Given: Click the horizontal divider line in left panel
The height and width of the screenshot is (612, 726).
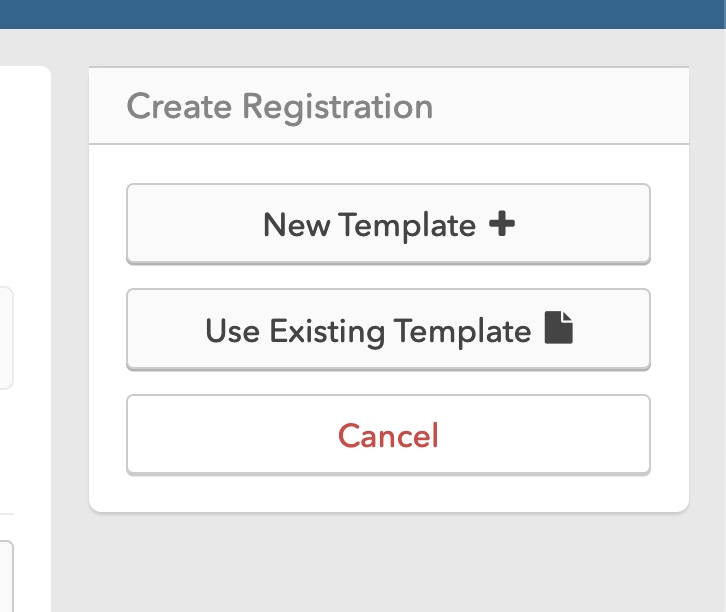Looking at the screenshot, I should click(6, 514).
